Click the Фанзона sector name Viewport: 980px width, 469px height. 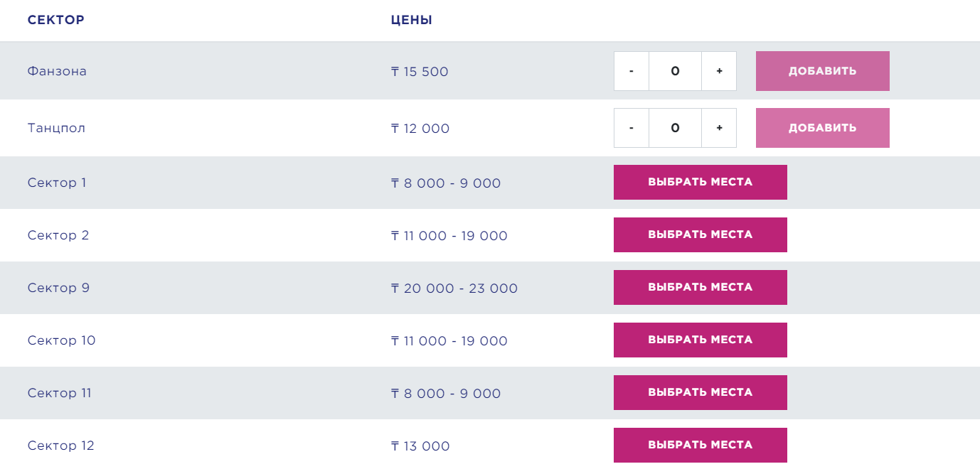tap(57, 71)
